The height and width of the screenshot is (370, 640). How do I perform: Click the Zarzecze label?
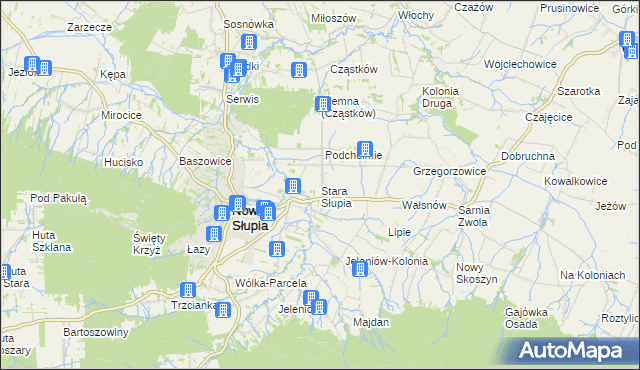[x=89, y=27]
